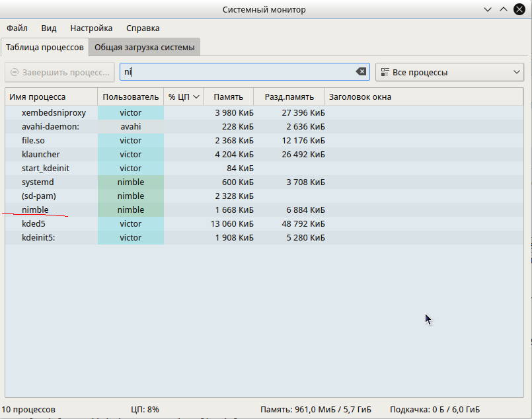Viewport: 532px width, 419px height.
Task: Click the 27 396 КиБ shared memory value
Action: point(303,112)
